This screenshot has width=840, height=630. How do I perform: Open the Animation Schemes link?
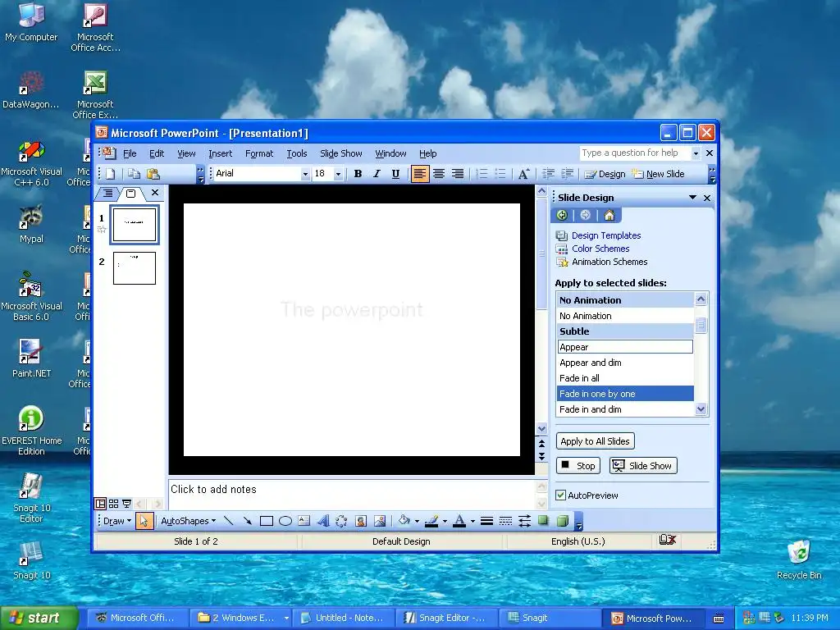pyautogui.click(x=609, y=262)
